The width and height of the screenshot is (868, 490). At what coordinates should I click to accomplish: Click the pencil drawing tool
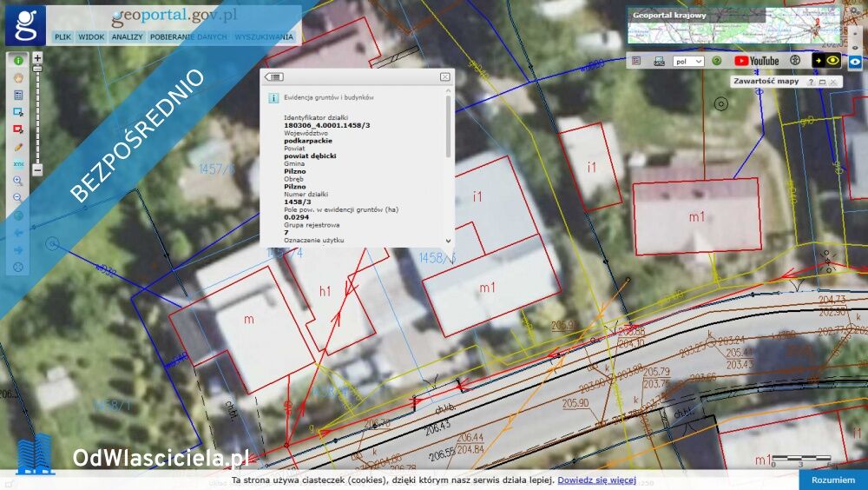point(17,147)
